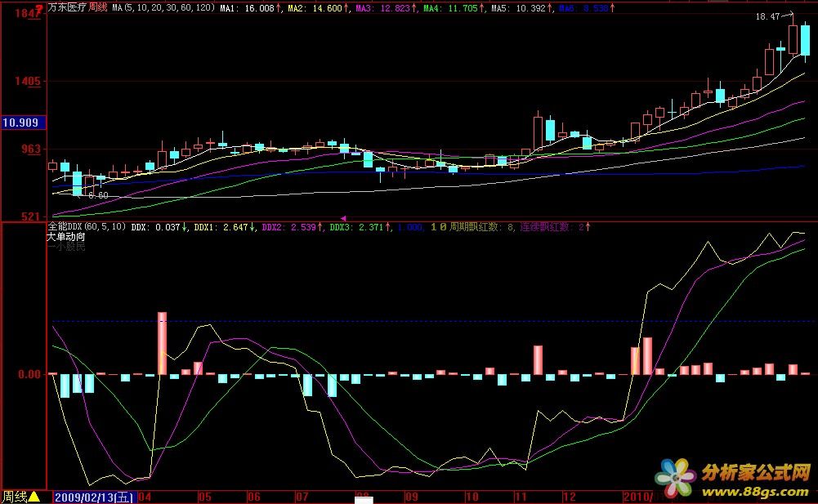This screenshot has height=504, width=818.
Task: Open the 周线 period selector triangle at bottom-left
Action: [x=34, y=497]
